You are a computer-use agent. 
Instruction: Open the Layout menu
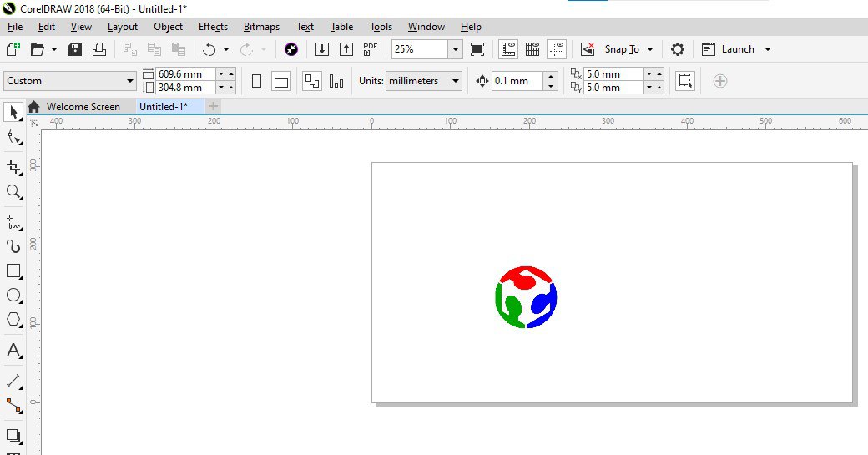coord(123,27)
